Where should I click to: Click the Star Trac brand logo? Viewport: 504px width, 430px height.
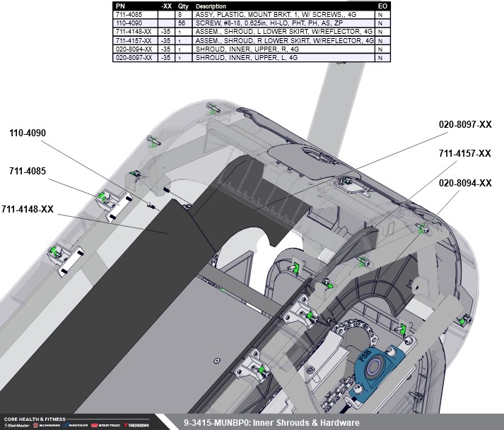coord(105,426)
